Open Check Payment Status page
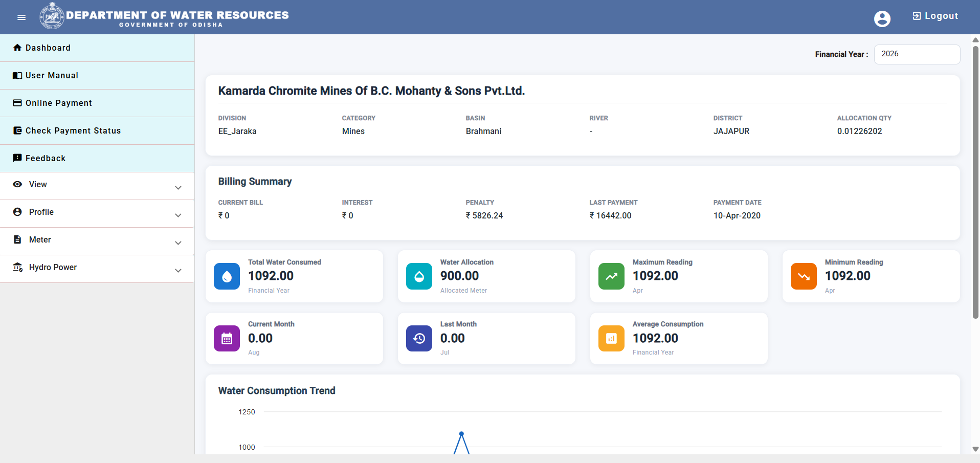This screenshot has width=980, height=463. (x=97, y=131)
